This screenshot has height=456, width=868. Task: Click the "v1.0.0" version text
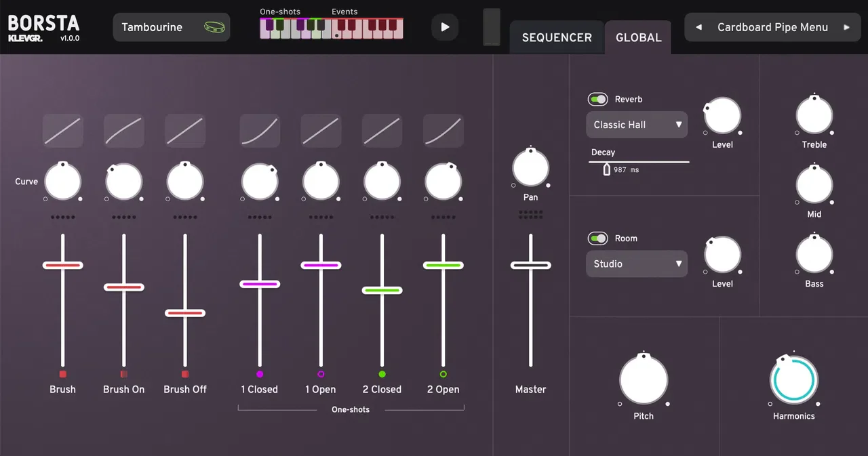70,38
